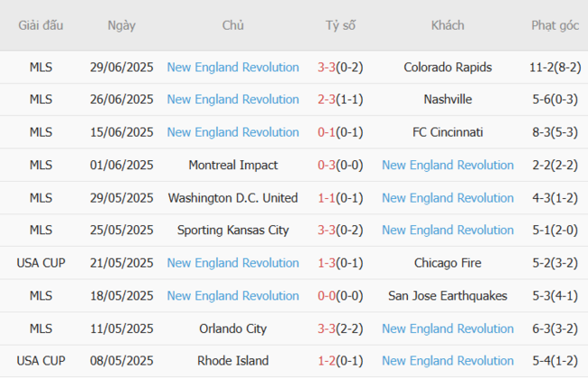Open the Nashville team link

[x=448, y=99]
